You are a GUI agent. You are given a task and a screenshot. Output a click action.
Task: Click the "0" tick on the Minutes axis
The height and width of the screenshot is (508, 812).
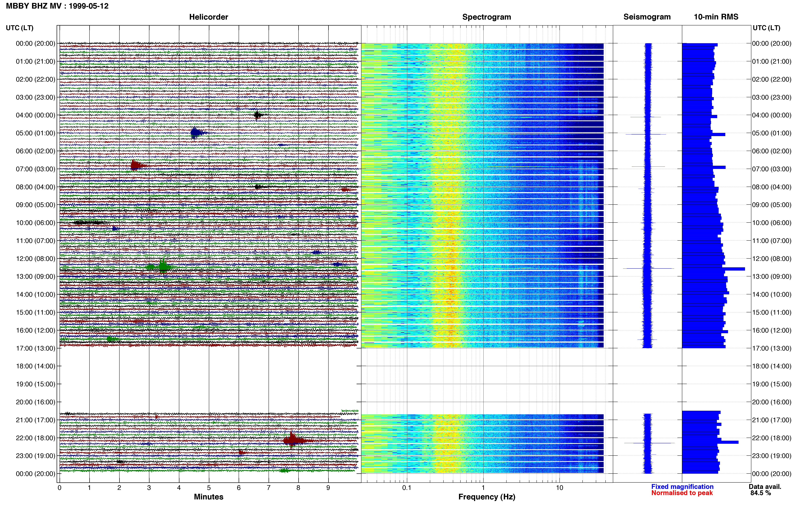point(59,487)
